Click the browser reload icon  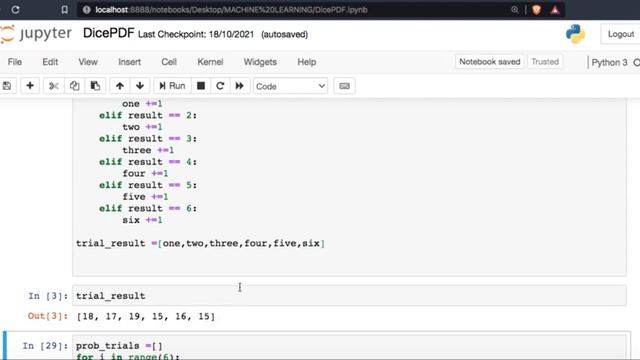click(x=15, y=9)
